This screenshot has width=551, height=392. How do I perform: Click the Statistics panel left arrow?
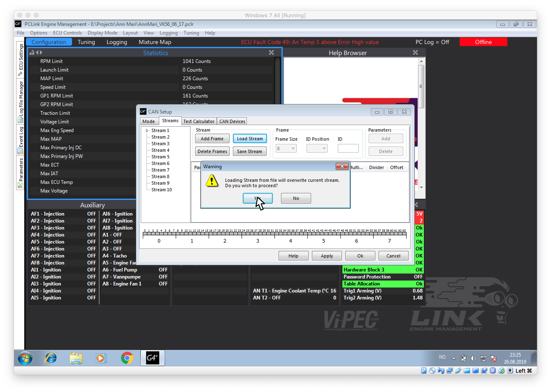tap(37, 52)
